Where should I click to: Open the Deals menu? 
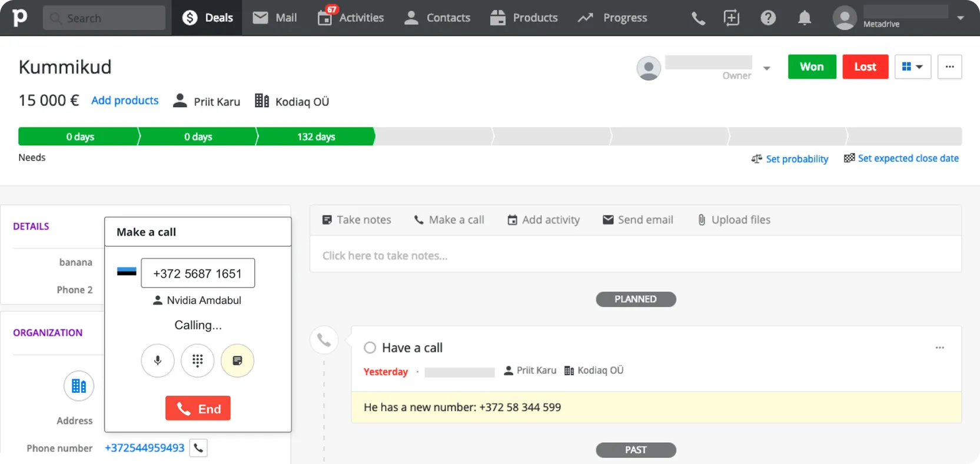pos(207,18)
